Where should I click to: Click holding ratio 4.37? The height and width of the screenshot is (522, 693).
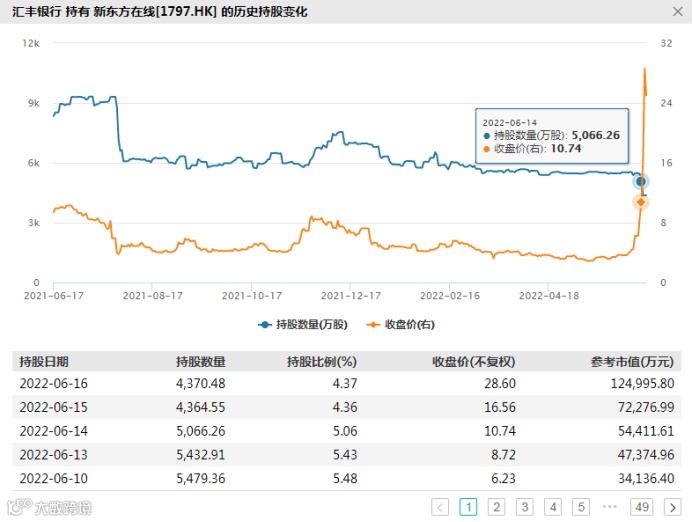(x=345, y=383)
